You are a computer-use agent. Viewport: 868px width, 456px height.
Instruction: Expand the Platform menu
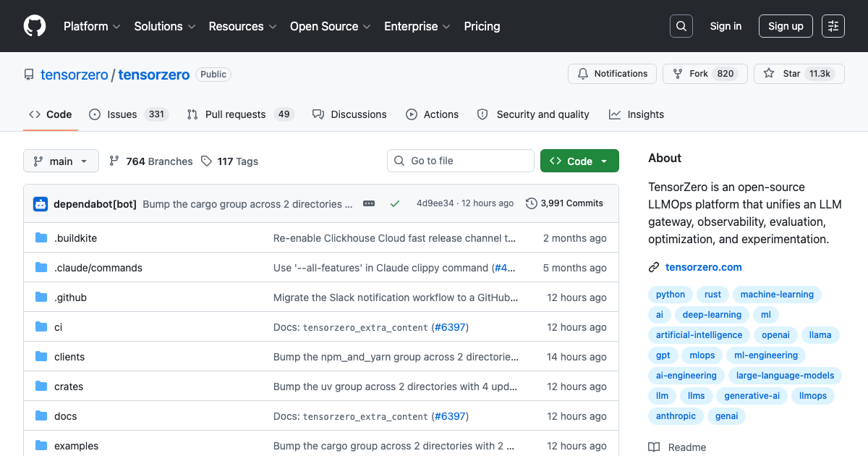tap(93, 26)
